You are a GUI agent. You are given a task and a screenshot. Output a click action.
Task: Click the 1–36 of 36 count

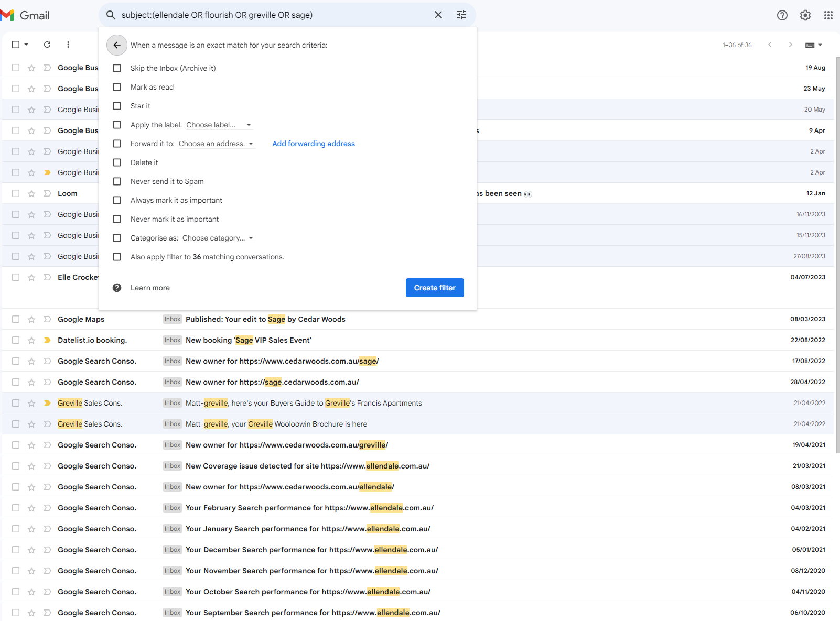pyautogui.click(x=737, y=45)
